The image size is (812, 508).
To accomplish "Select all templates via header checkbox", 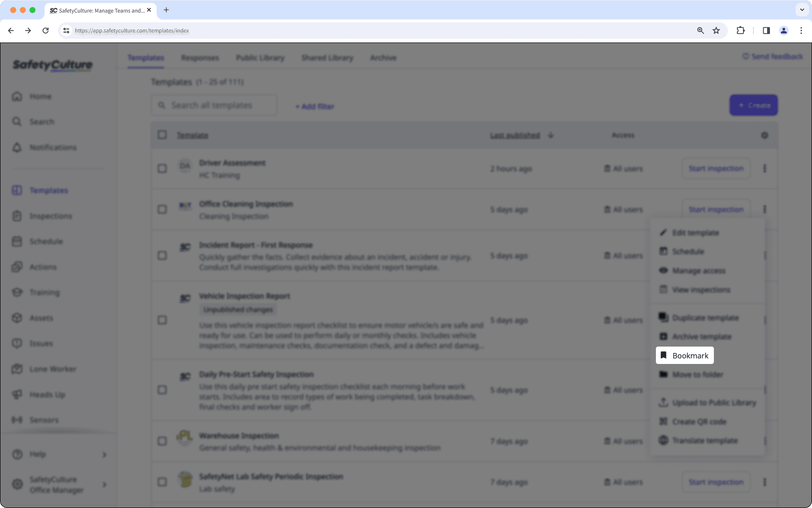I will point(162,135).
